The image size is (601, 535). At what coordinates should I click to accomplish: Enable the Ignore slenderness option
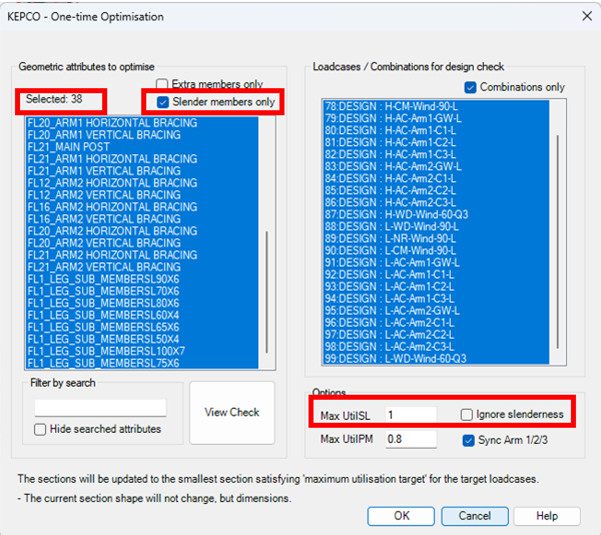pyautogui.click(x=467, y=414)
